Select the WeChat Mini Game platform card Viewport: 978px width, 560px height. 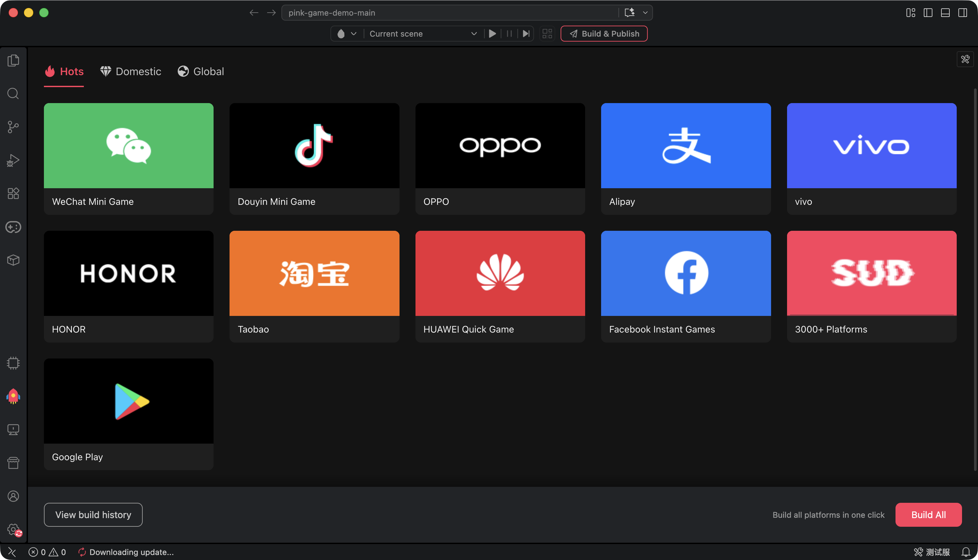tap(128, 159)
